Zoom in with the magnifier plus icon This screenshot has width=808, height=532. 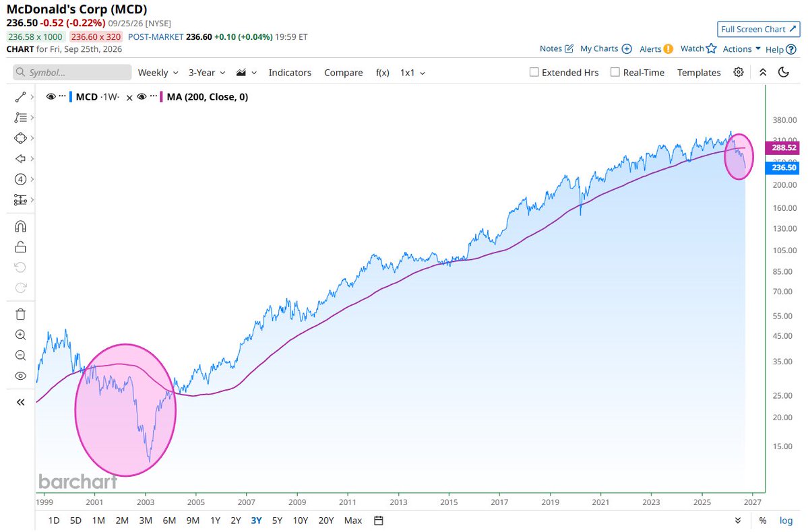click(20, 335)
